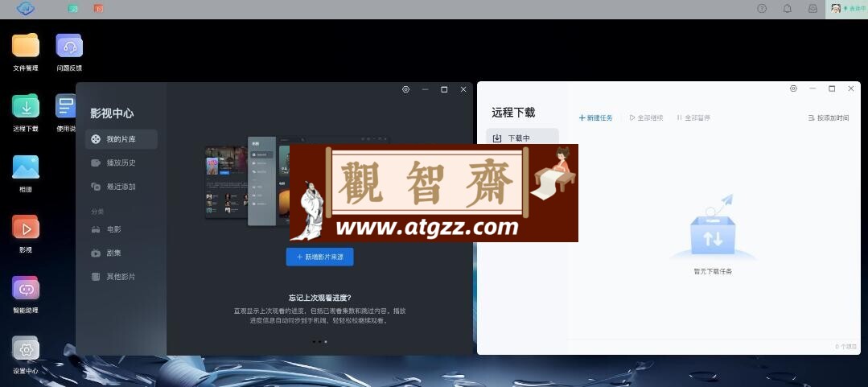868x387 pixels.
Task: Switch to the red video taskbar icon
Action: (98, 8)
